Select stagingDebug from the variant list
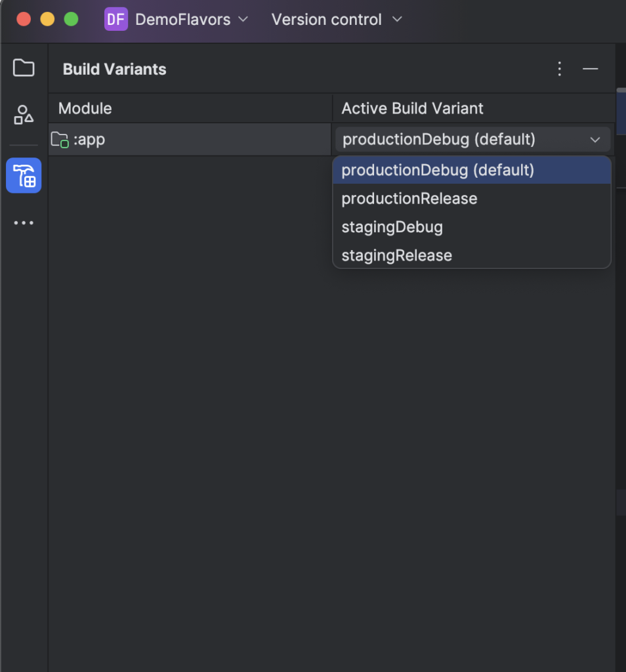 (x=392, y=226)
